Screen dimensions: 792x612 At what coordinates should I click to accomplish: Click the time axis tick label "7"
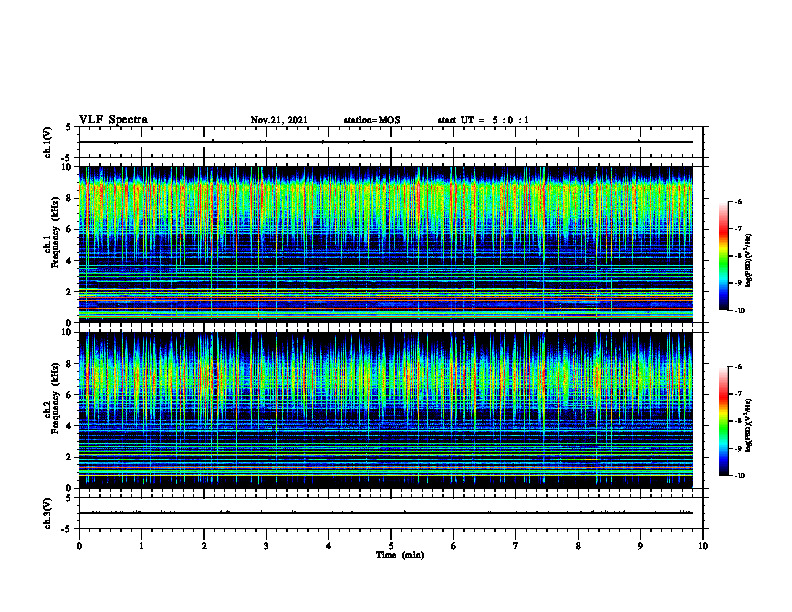516,546
